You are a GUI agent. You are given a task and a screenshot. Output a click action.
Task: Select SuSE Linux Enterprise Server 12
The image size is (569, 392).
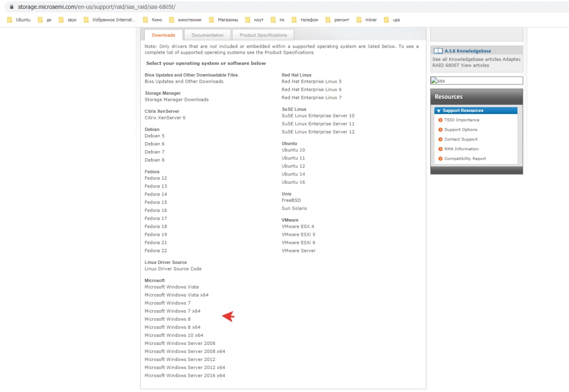318,132
